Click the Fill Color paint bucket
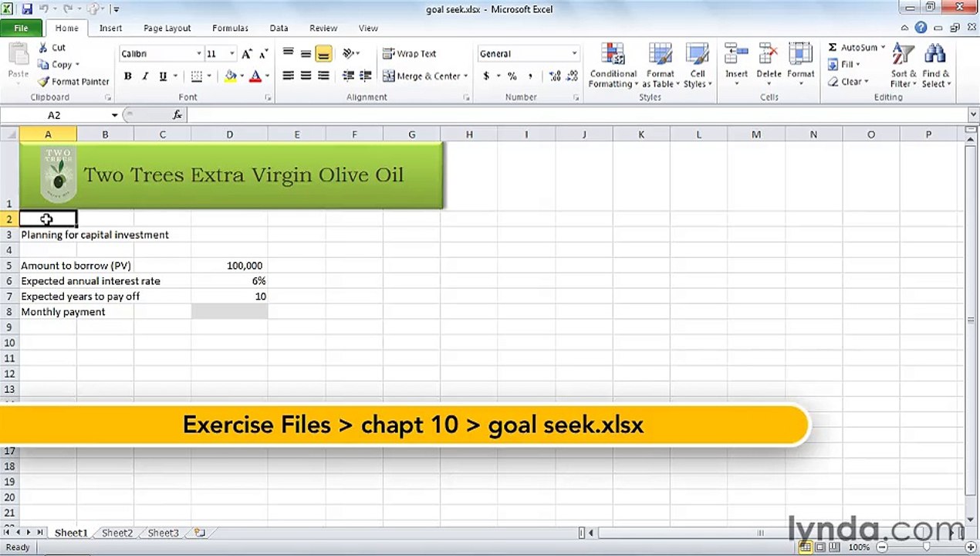The height and width of the screenshot is (556, 980). click(230, 76)
